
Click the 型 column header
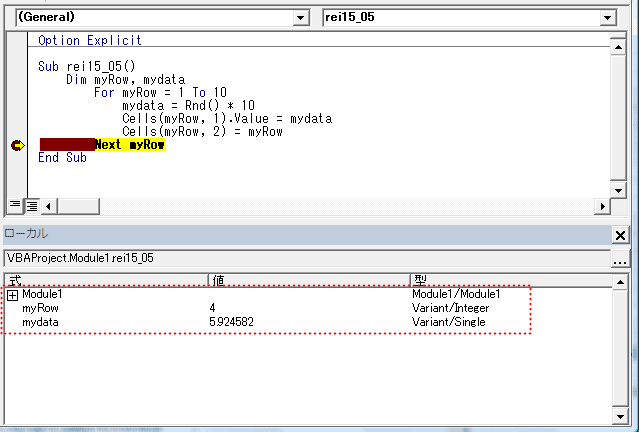[511, 280]
